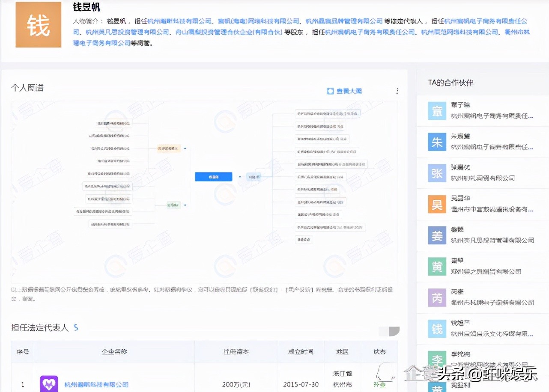
Task: Click the central 钱昱帆 node in the graph
Action: 213,177
